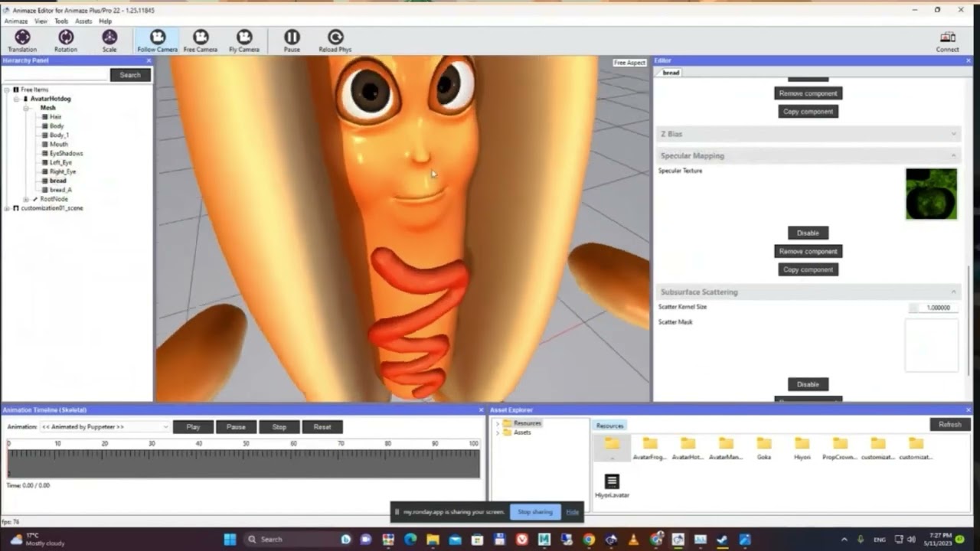Select the bread_A mesh item
This screenshot has width=980, height=551.
(60, 190)
